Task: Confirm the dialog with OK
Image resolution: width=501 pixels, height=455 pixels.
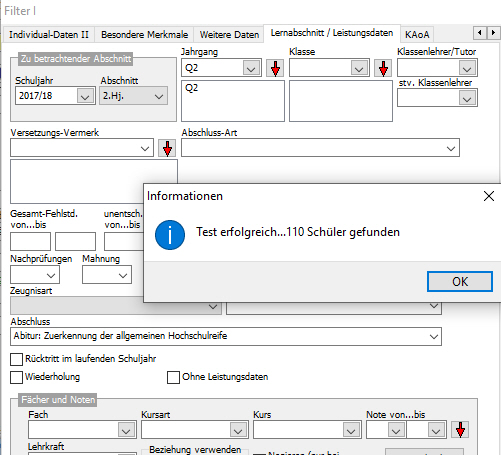Action: 460,282
